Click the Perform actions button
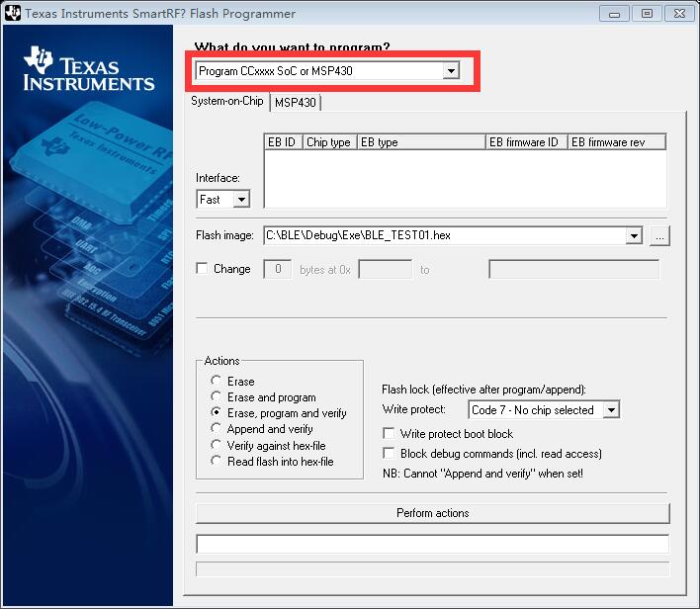This screenshot has height=609, width=700. click(433, 513)
